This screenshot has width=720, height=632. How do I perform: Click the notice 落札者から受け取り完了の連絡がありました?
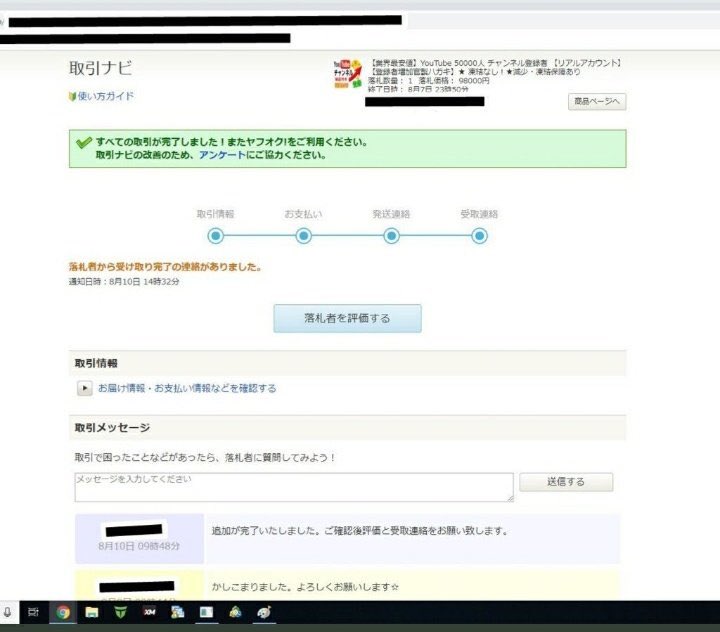pos(165,267)
